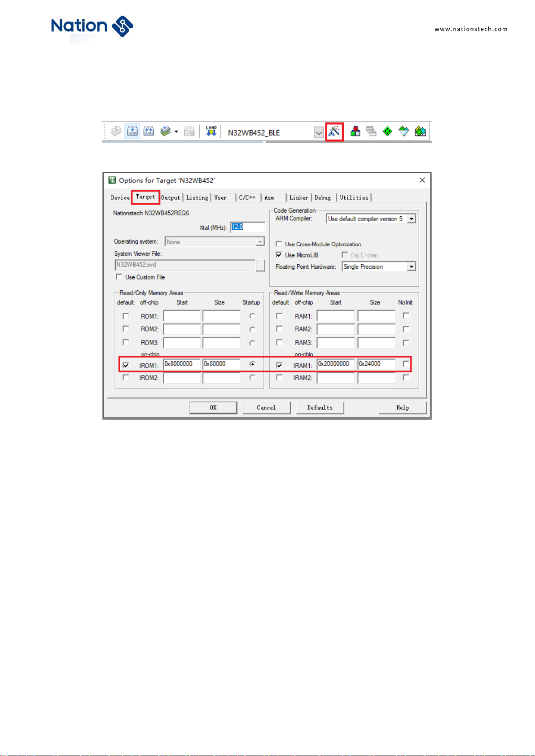Open the Linker tab
This screenshot has height=756, width=535.
click(x=299, y=197)
